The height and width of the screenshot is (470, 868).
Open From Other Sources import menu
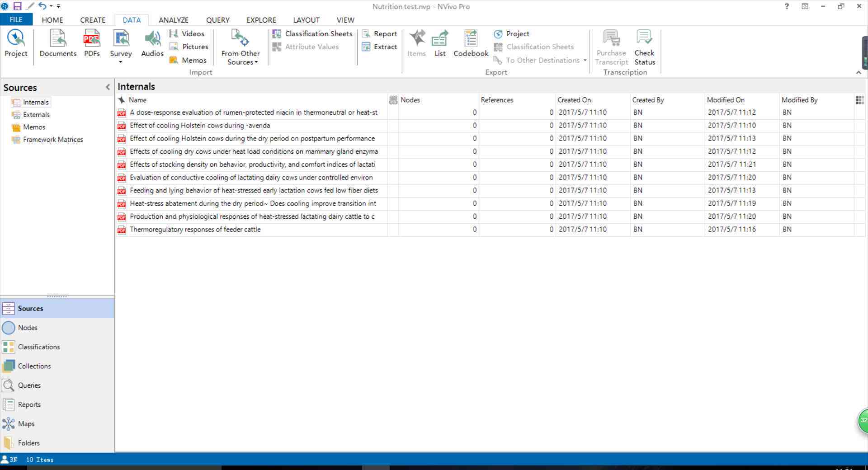coord(241,47)
